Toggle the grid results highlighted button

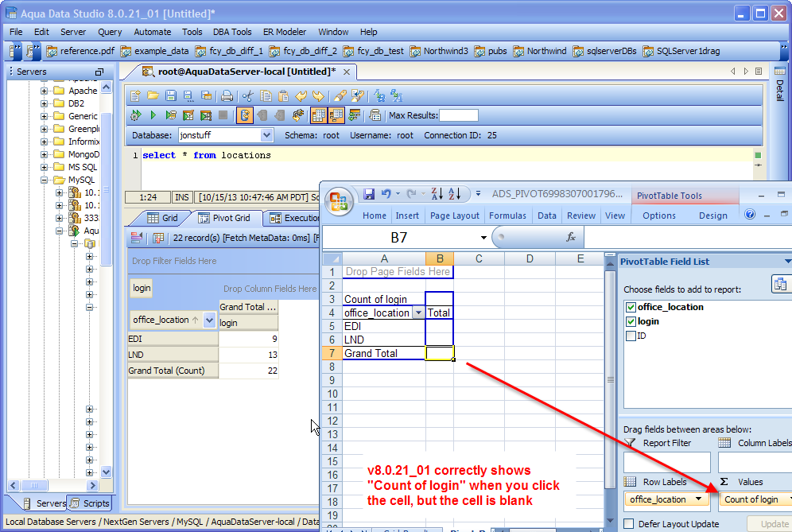(318, 115)
